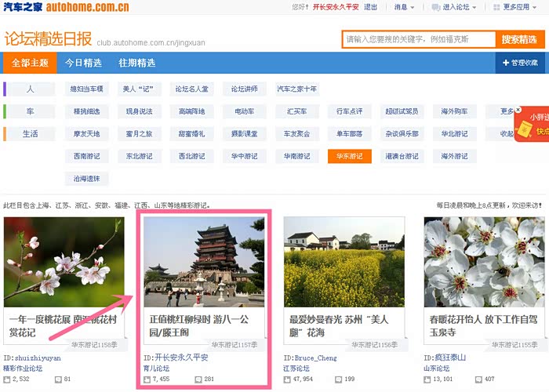Open the 华中游记 tag
Screen dimensions: 549x392
[x=244, y=156]
